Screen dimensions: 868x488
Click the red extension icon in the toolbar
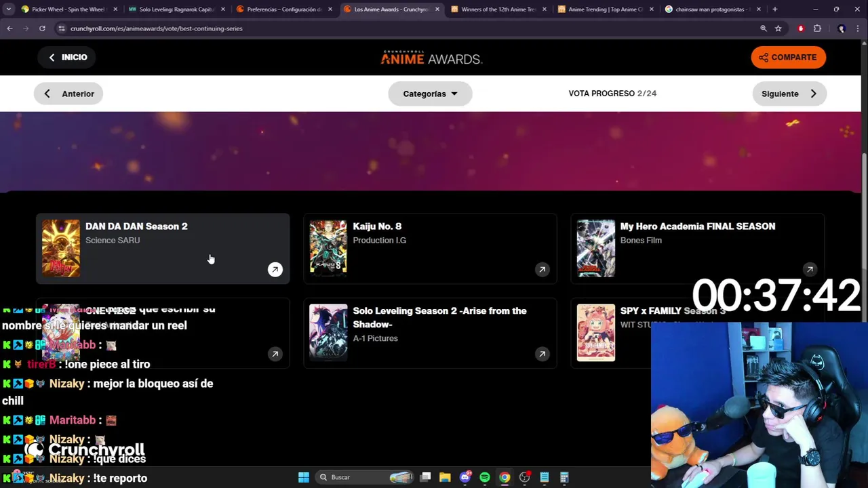[x=801, y=28]
